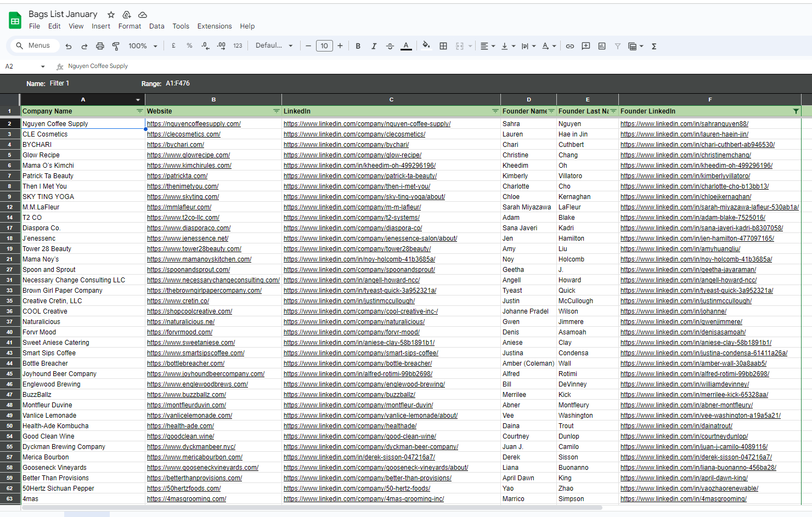Viewport: 812px width, 517px height.
Task: Star the Bags List January document
Action: [x=111, y=15]
